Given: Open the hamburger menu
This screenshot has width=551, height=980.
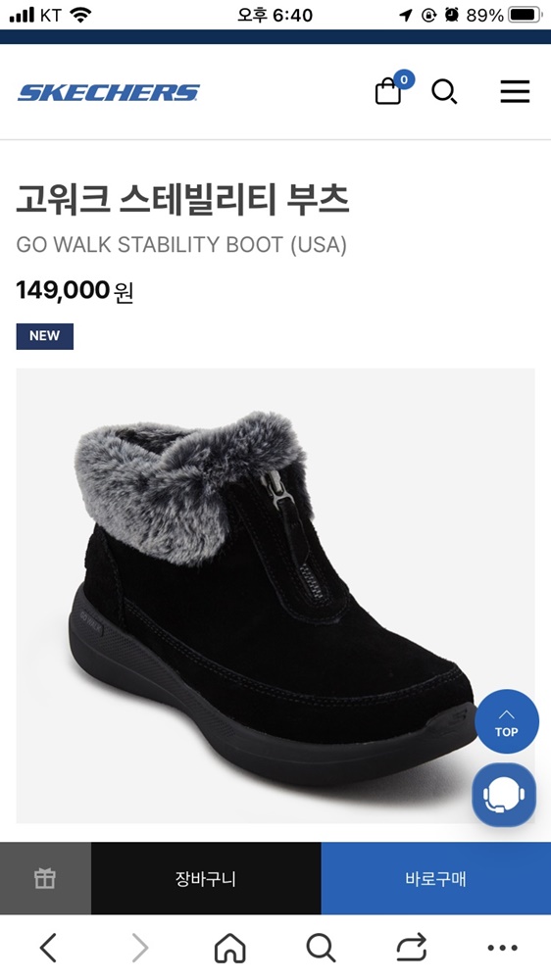Looking at the screenshot, I should coord(515,92).
